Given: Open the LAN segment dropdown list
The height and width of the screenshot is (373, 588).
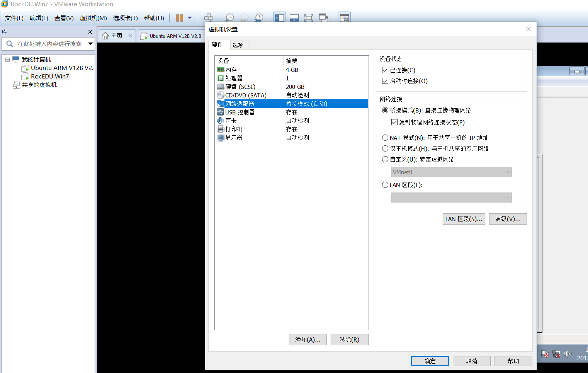Looking at the screenshot, I should coord(451,198).
